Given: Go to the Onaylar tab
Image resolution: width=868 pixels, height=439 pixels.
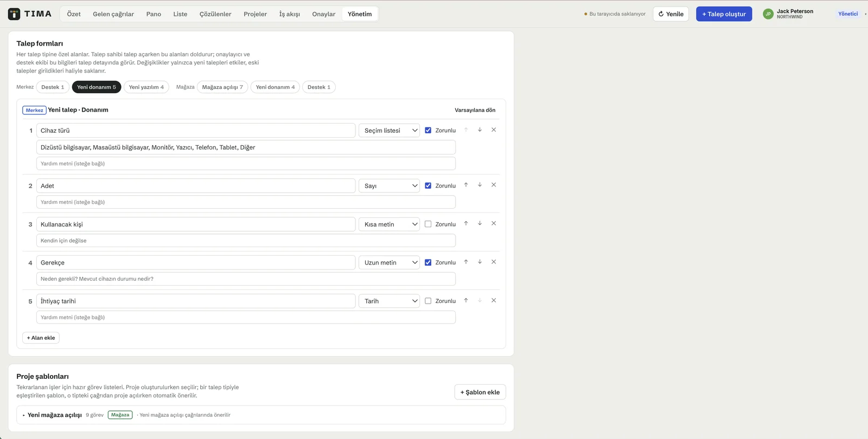Looking at the screenshot, I should [x=324, y=14].
